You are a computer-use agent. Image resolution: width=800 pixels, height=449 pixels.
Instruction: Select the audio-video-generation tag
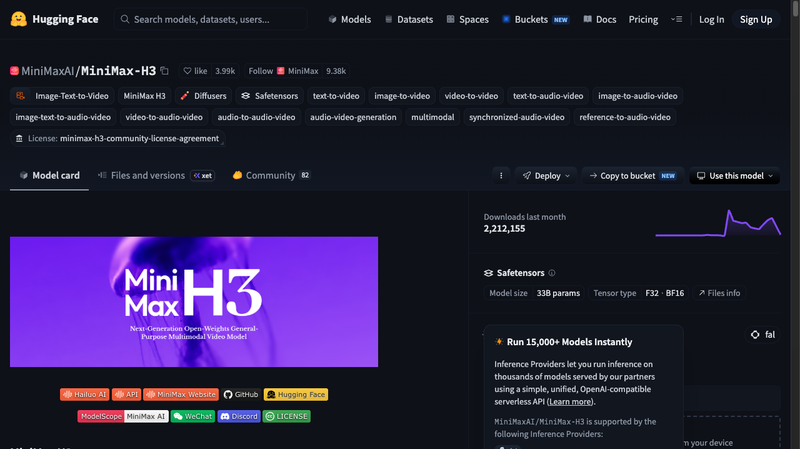[x=353, y=117]
